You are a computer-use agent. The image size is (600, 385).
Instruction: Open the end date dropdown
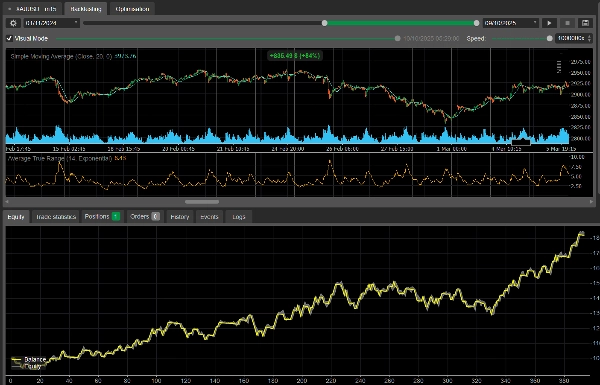point(511,23)
